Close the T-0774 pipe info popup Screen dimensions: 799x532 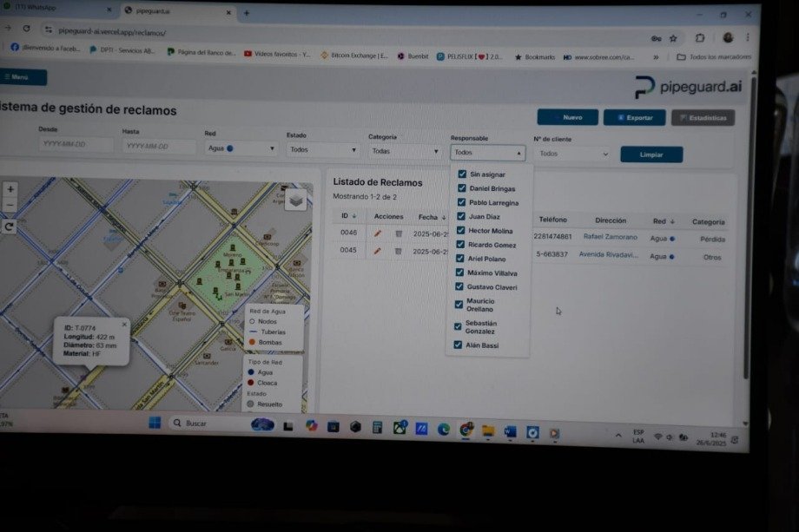124,325
